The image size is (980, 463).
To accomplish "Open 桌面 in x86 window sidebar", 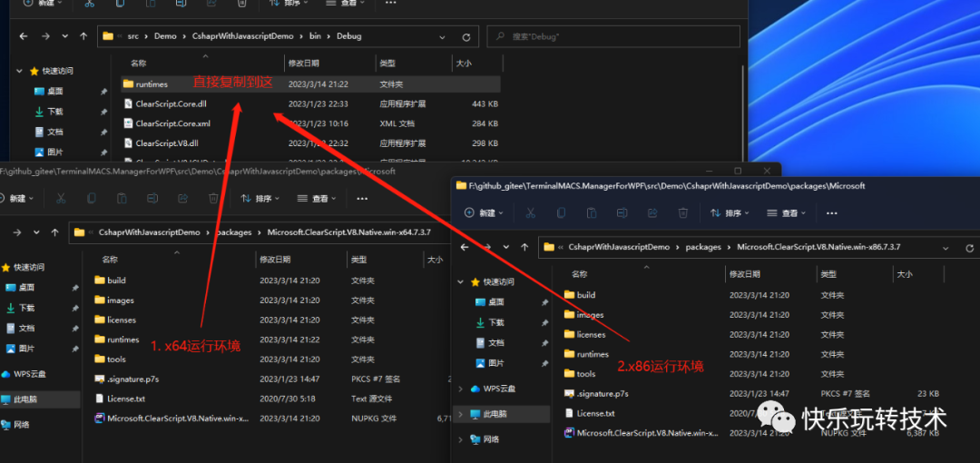I will point(496,301).
